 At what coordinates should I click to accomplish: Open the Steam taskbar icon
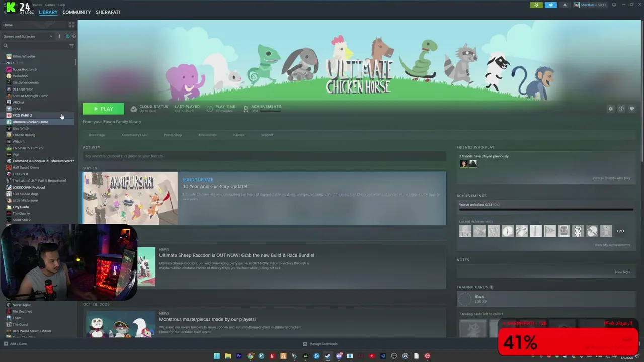[x=328, y=356]
